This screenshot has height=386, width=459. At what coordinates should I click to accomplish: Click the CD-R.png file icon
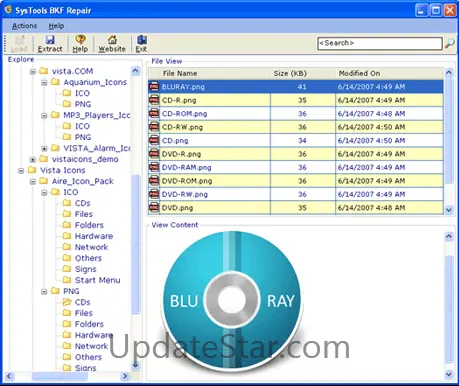coord(154,100)
